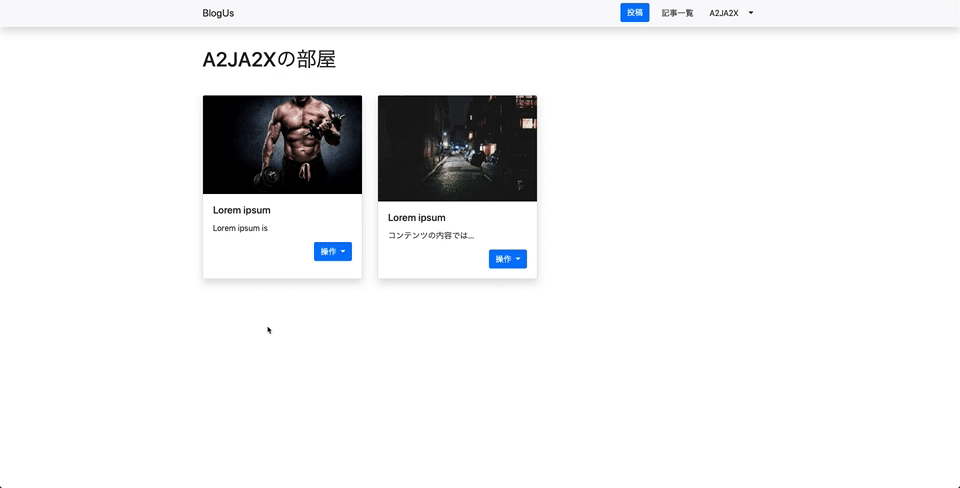The height and width of the screenshot is (488, 960).
Task: Click Lorem ipsum title under alley photo
Action: click(416, 217)
